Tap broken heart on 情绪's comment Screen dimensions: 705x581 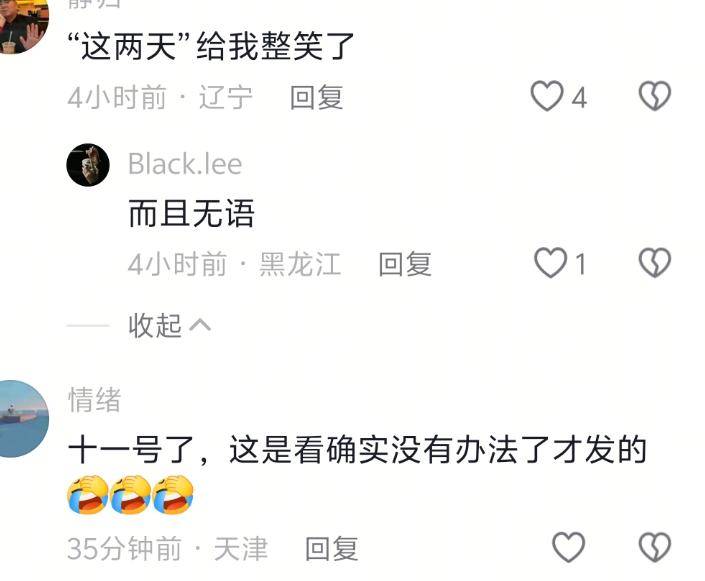pos(655,547)
